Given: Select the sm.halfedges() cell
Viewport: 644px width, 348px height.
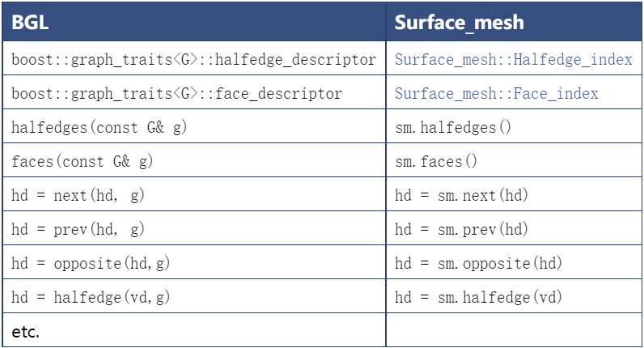Looking at the screenshot, I should click(514, 126).
